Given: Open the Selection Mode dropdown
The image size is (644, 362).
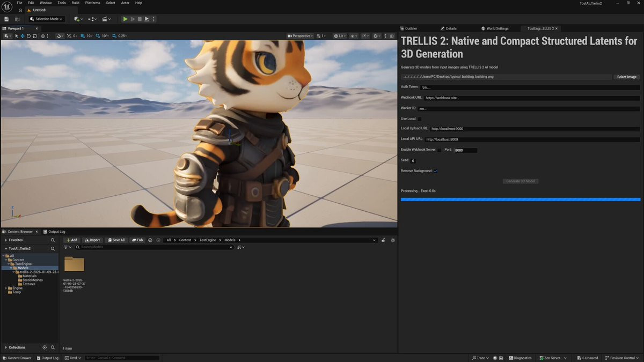Looking at the screenshot, I should click(x=46, y=19).
